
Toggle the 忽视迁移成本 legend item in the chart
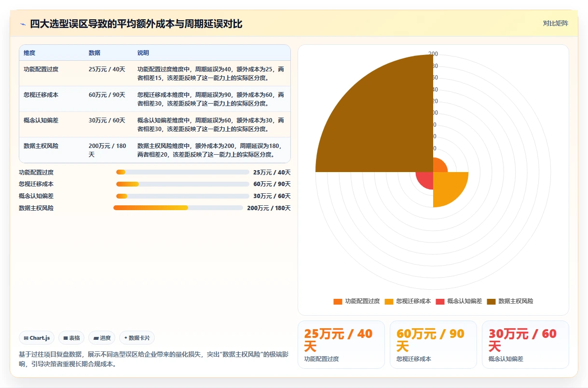[x=408, y=301]
